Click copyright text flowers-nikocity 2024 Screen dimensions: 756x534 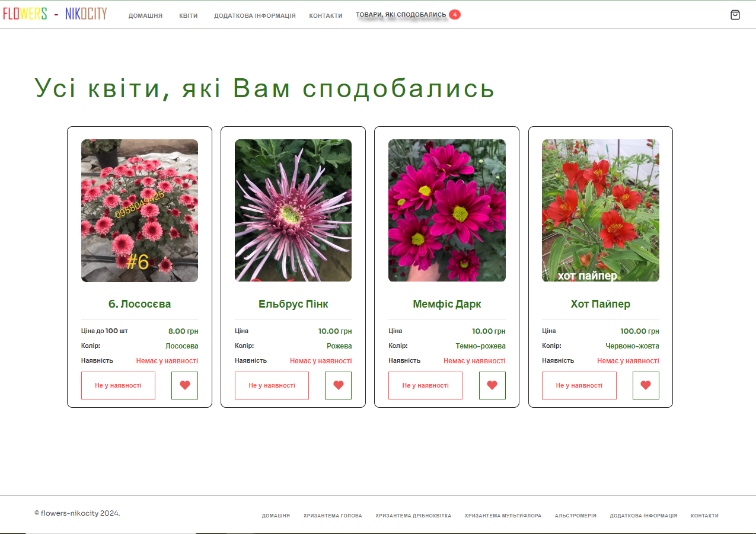[77, 513]
